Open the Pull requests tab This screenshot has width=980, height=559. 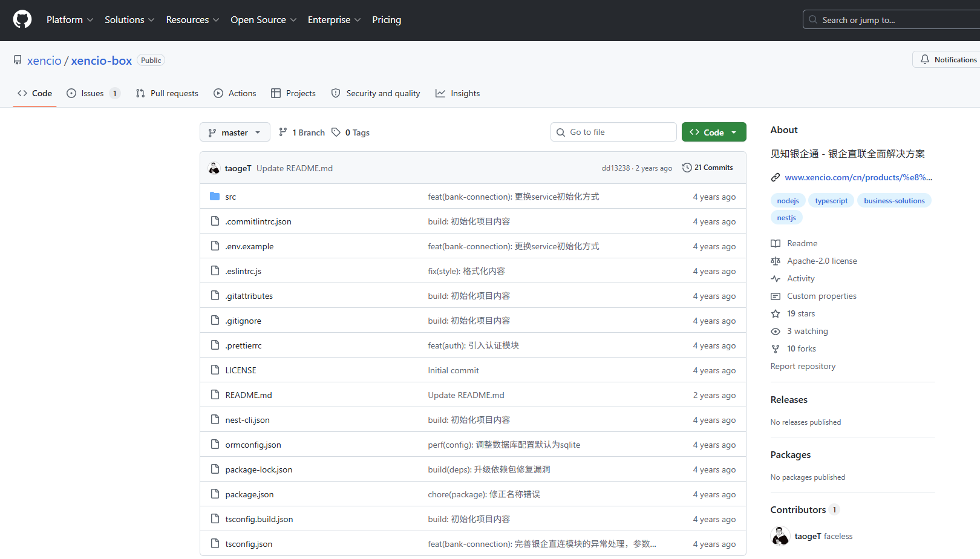pos(167,93)
